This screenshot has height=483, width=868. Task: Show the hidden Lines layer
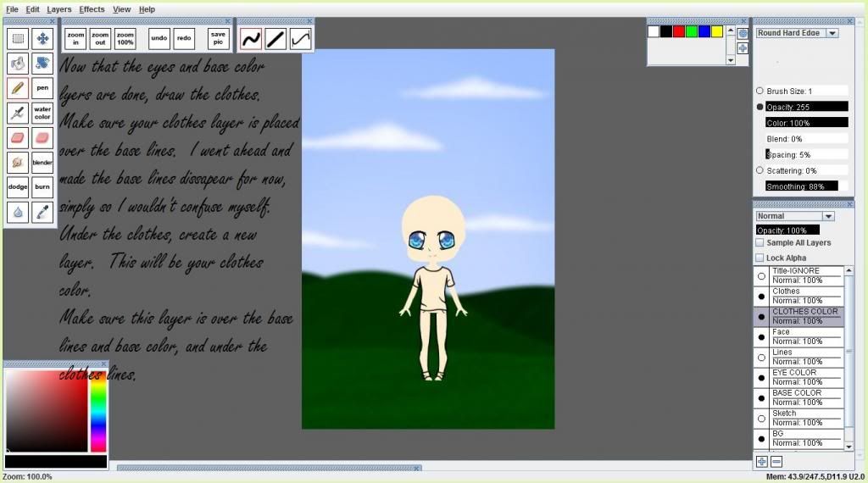(761, 358)
